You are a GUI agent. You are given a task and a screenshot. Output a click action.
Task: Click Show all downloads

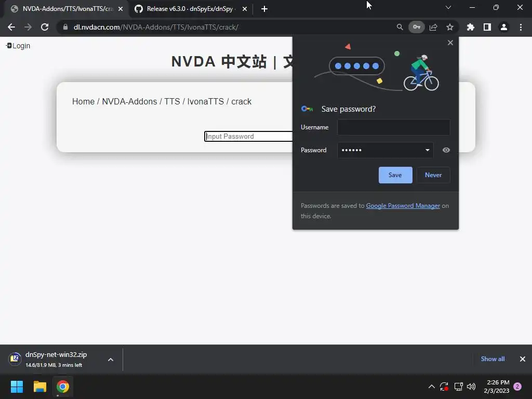coord(493,359)
